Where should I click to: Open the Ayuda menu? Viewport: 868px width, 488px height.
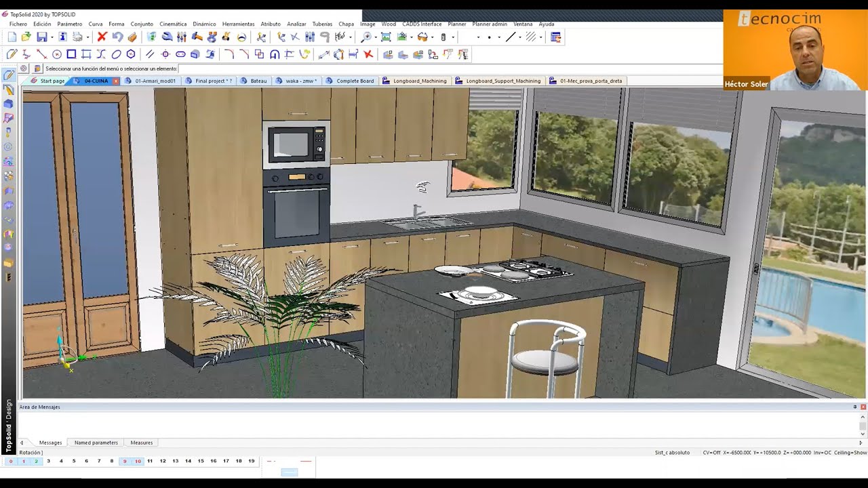coord(547,24)
